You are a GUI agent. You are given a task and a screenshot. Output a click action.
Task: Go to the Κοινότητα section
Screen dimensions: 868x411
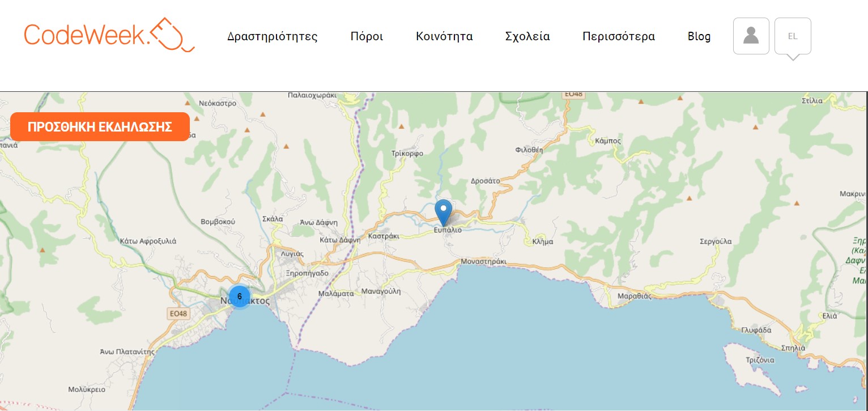click(x=444, y=37)
